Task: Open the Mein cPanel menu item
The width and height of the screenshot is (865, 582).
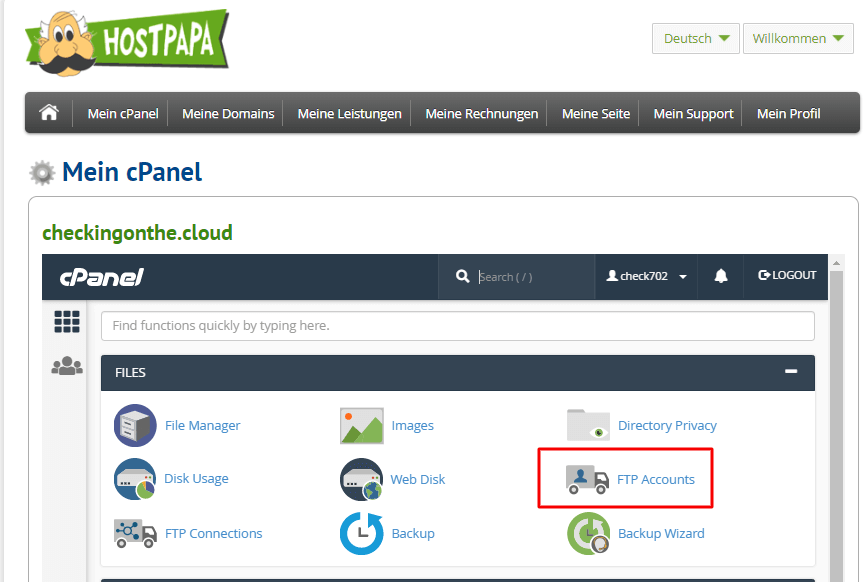Action: click(x=122, y=114)
